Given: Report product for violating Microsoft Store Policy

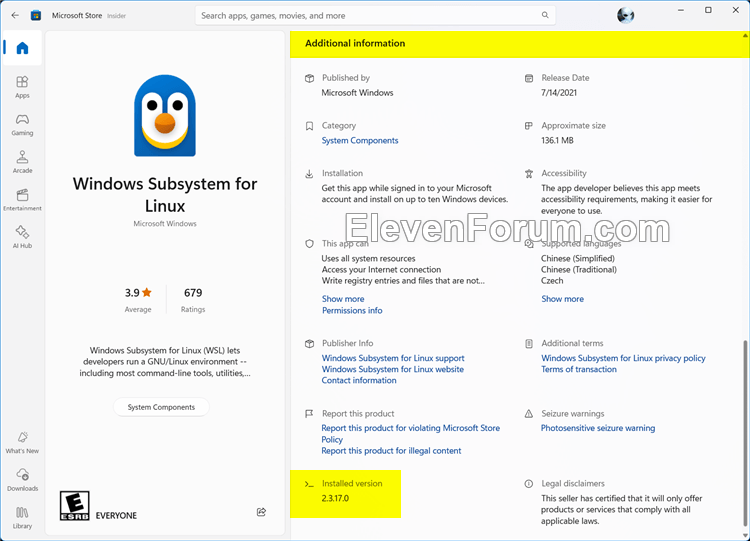Looking at the screenshot, I should coord(410,434).
